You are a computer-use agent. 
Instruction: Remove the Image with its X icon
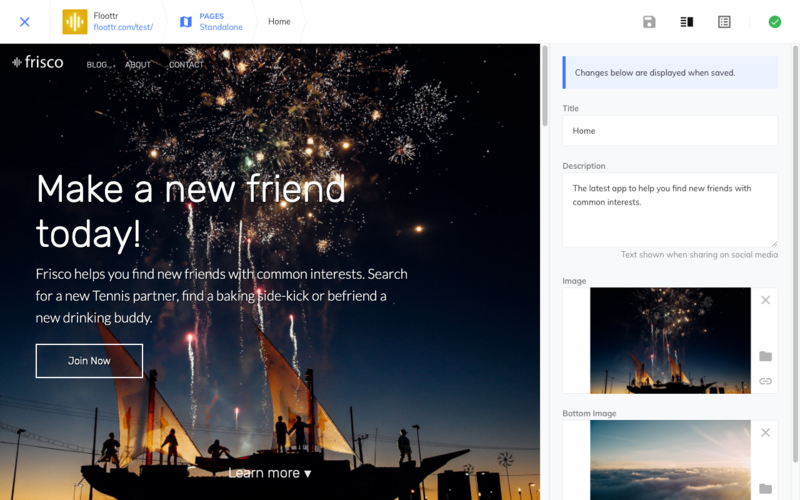(x=765, y=300)
